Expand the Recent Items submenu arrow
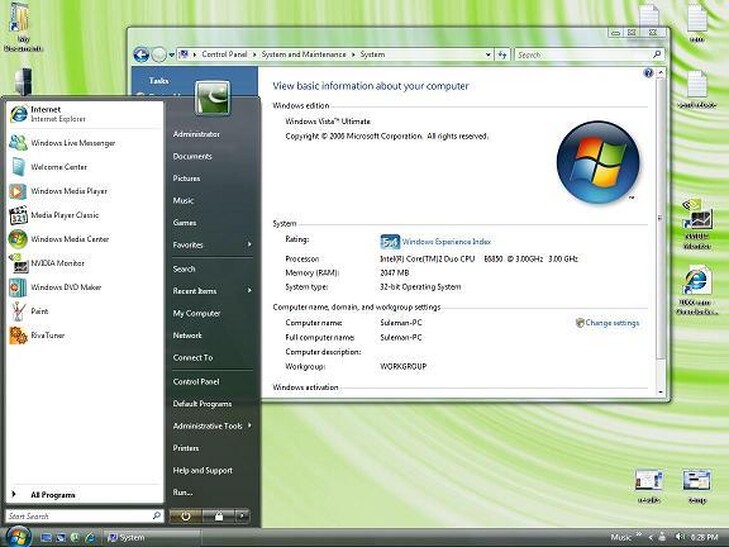729x547 pixels. point(250,290)
